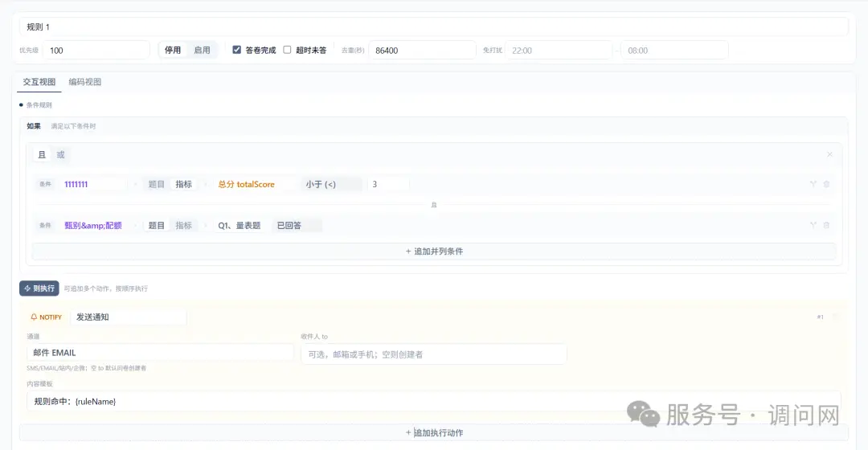Switch second condition to 指标 type
868x450 pixels.
tap(184, 225)
